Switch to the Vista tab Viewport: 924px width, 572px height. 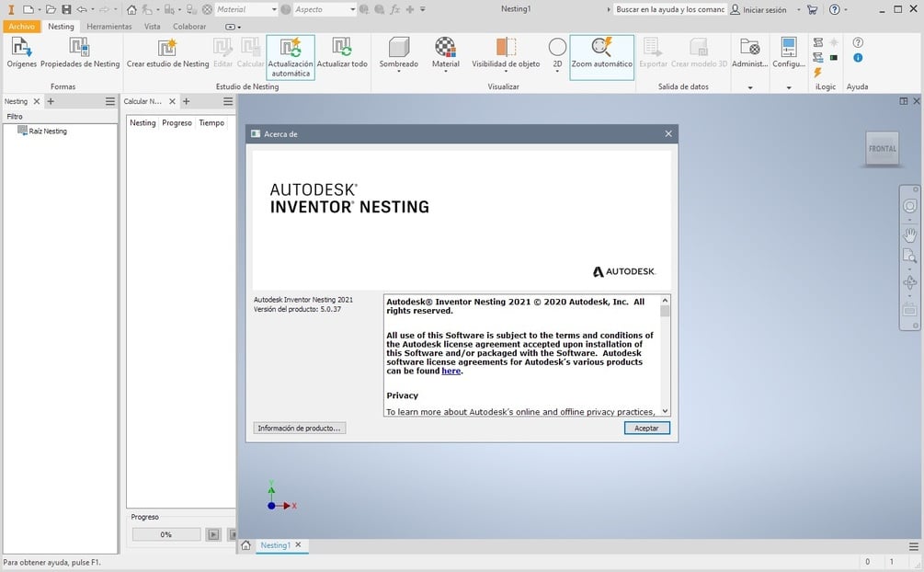pyautogui.click(x=152, y=27)
